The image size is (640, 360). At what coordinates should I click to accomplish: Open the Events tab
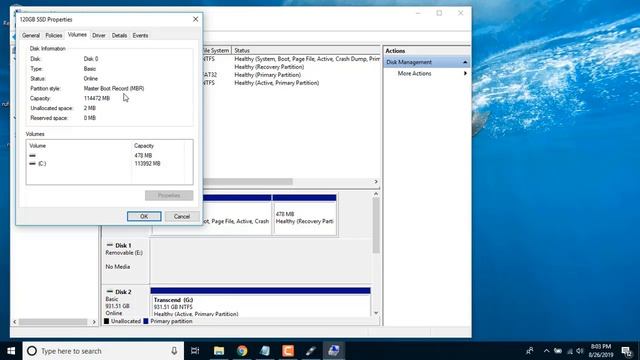tap(140, 36)
